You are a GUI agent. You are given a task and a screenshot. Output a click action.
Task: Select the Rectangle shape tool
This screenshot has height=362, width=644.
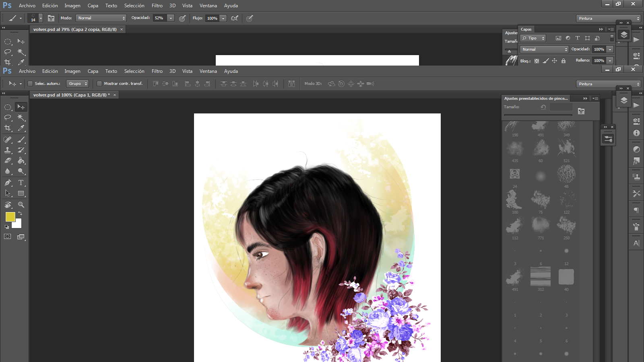pyautogui.click(x=21, y=193)
